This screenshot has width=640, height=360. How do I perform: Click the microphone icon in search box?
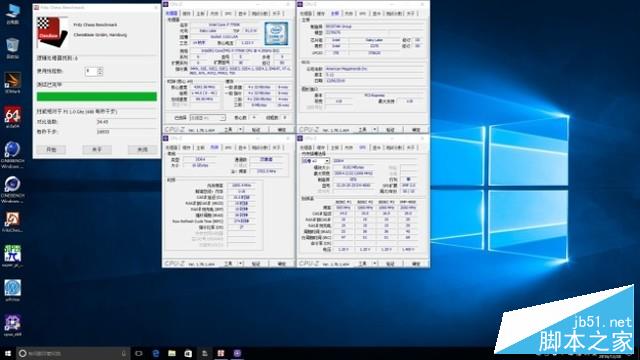(x=124, y=353)
